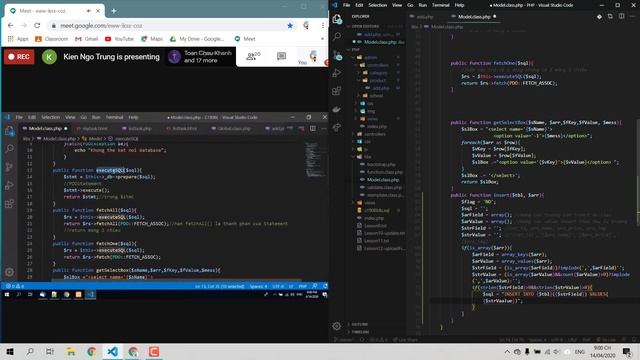This screenshot has height=360, width=640.
Task: Expand the category folder
Action: (378, 73)
